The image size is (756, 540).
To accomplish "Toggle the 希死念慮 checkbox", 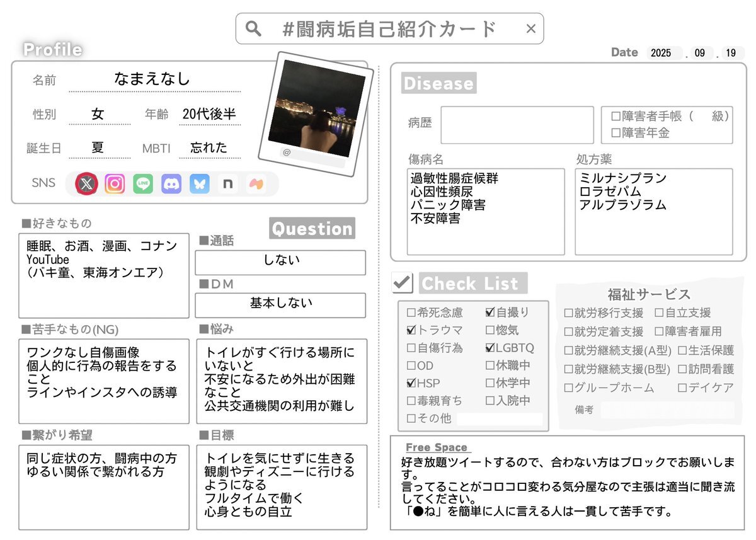I will click(x=411, y=313).
